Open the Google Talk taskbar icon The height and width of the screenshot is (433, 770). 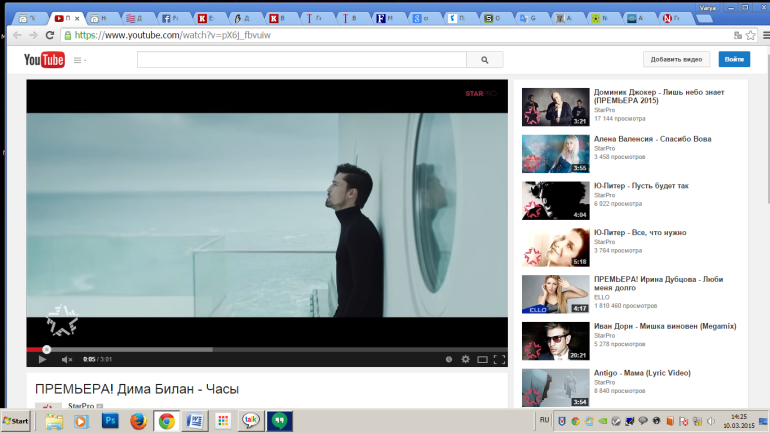click(x=250, y=420)
